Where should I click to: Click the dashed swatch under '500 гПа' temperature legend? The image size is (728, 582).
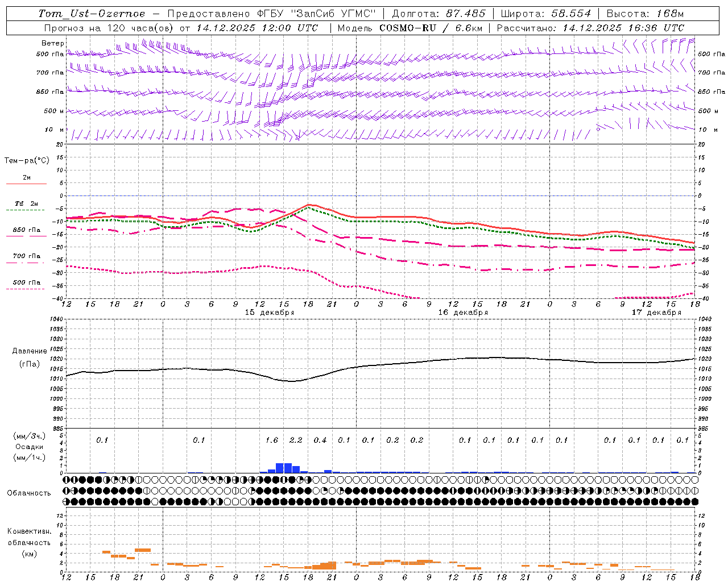[26, 289]
